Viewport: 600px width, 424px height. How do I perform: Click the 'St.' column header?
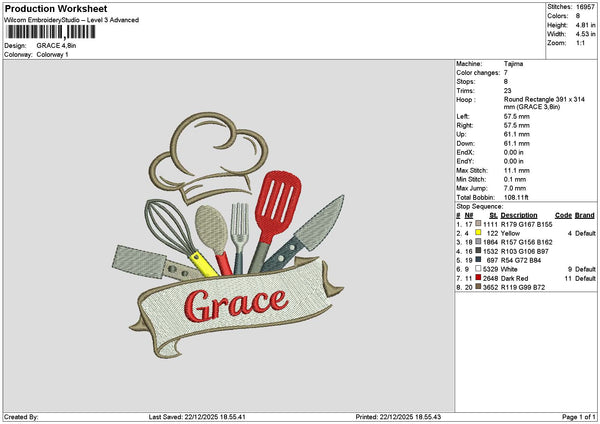point(493,215)
